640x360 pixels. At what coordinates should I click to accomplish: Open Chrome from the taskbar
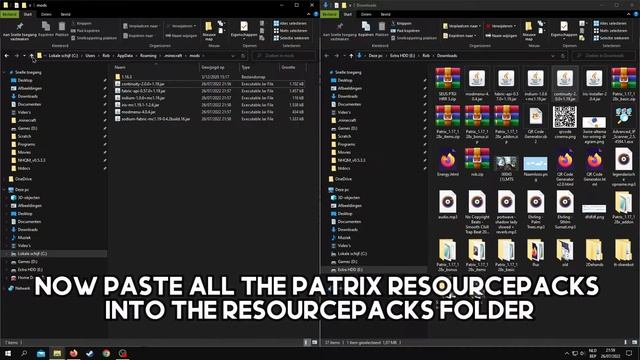[x=106, y=353]
